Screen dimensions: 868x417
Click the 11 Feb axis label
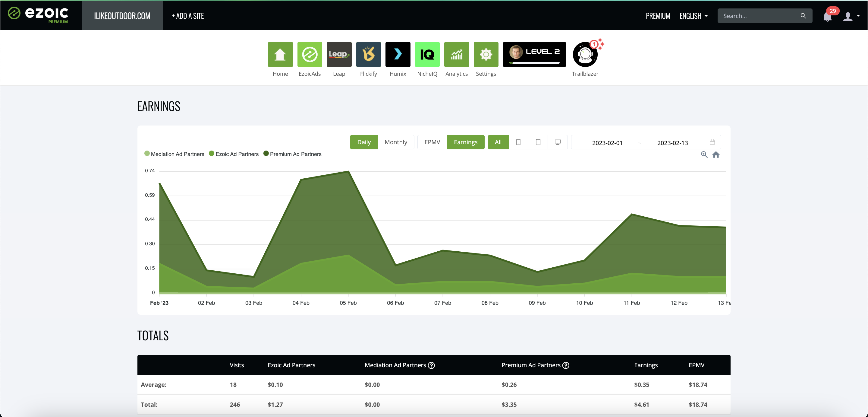pos(631,303)
